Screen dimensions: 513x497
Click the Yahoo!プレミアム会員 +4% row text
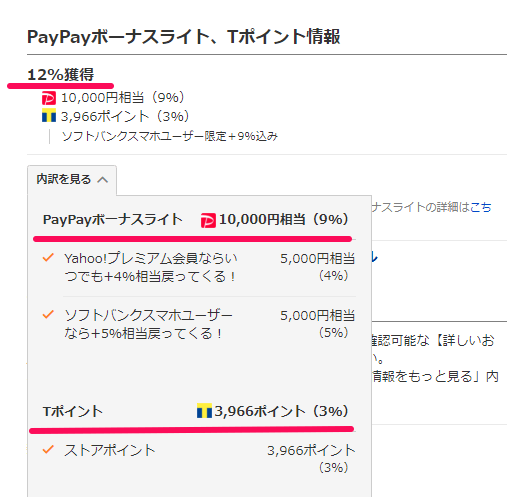pyautogui.click(x=151, y=267)
